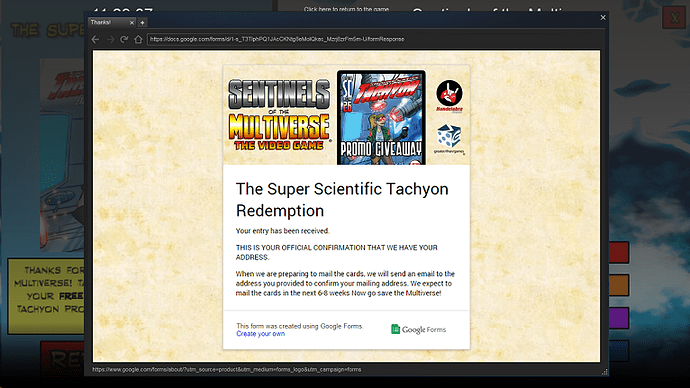Close the Thanks! tab

click(132, 22)
